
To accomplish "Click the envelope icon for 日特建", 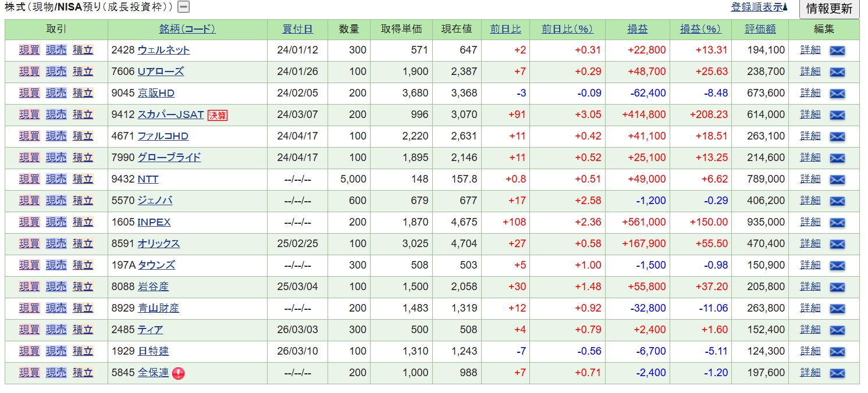I will point(837,352).
